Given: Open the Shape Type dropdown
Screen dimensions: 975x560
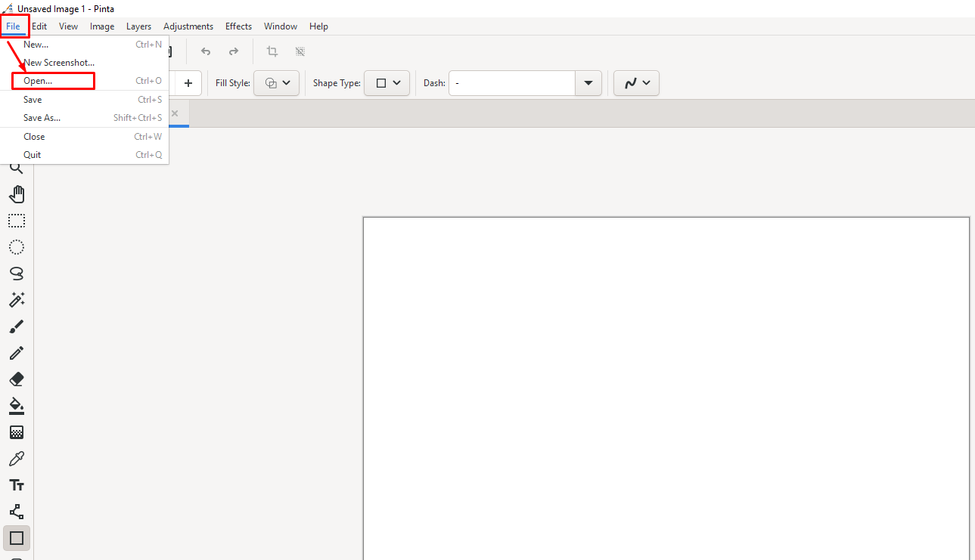Looking at the screenshot, I should tap(387, 83).
